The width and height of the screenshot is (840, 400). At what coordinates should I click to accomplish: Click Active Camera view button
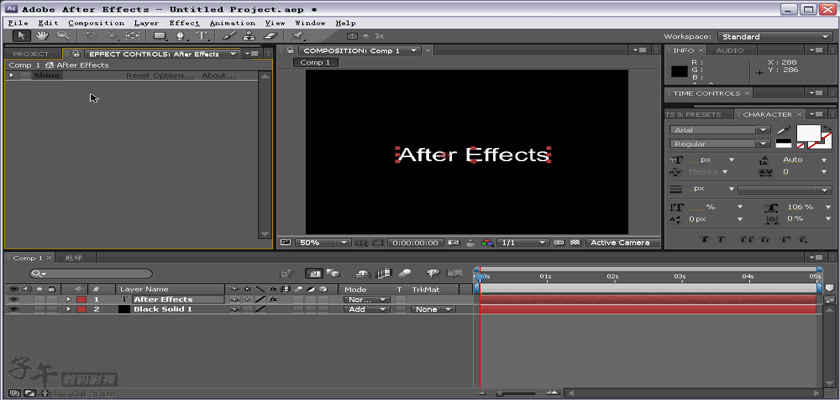pyautogui.click(x=623, y=243)
